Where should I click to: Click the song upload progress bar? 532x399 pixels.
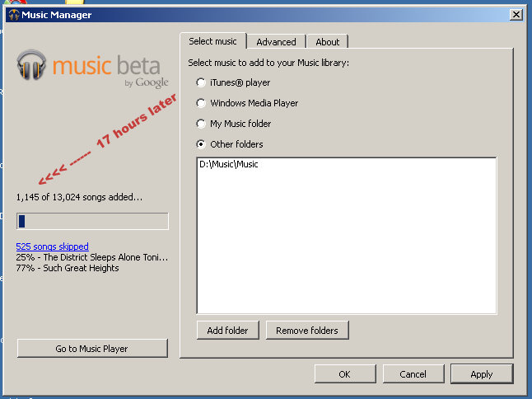click(92, 222)
